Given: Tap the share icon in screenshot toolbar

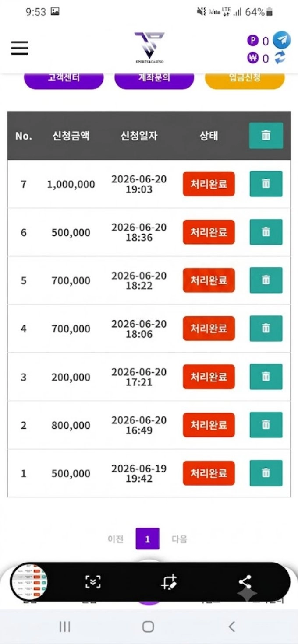Looking at the screenshot, I should point(245,582).
